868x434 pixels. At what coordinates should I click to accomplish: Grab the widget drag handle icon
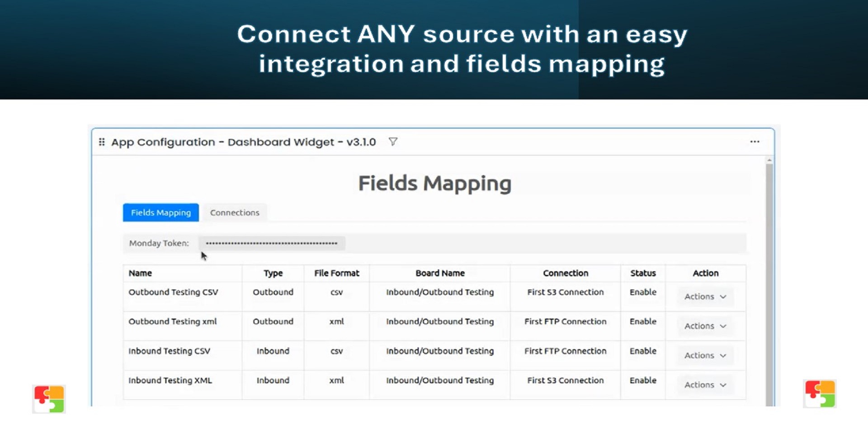[x=102, y=142]
